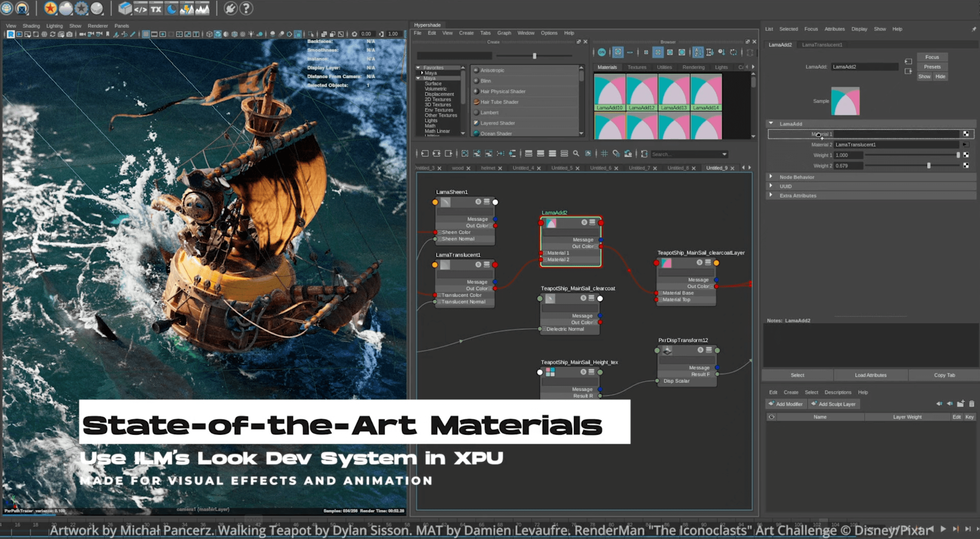
Task: Pin the Attribute Editor with the pin icon
Action: coord(975,29)
